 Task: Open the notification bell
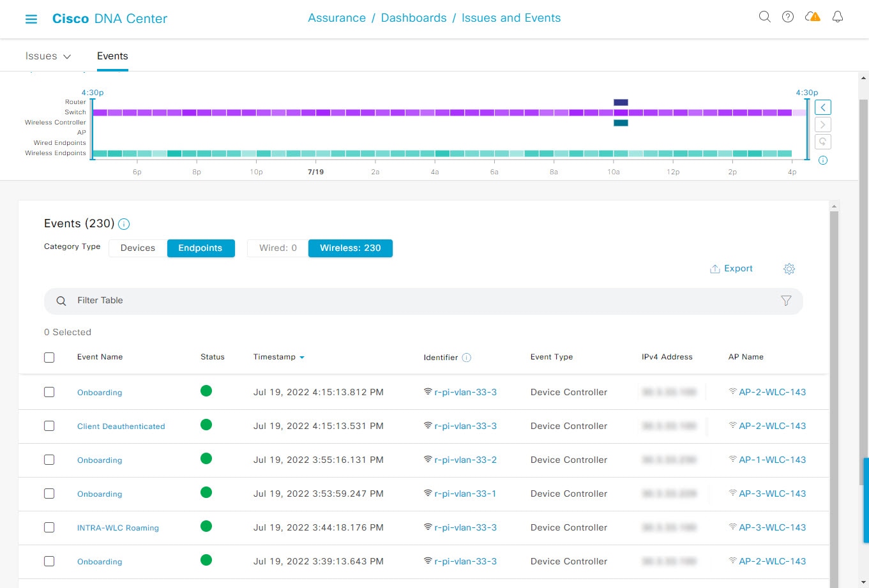838,17
